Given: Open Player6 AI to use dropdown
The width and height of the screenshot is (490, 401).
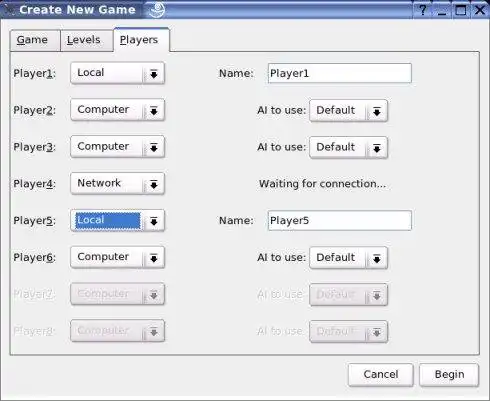Looking at the screenshot, I should point(348,257).
